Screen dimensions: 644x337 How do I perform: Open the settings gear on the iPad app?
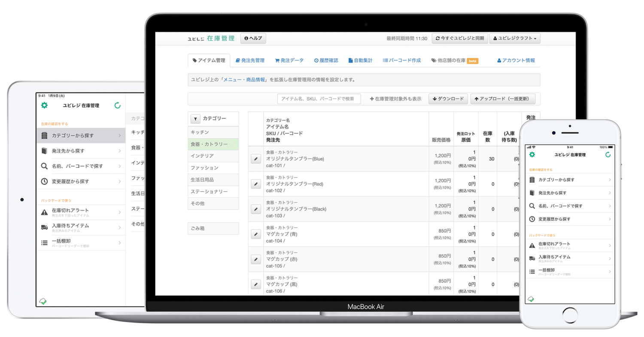[x=44, y=105]
